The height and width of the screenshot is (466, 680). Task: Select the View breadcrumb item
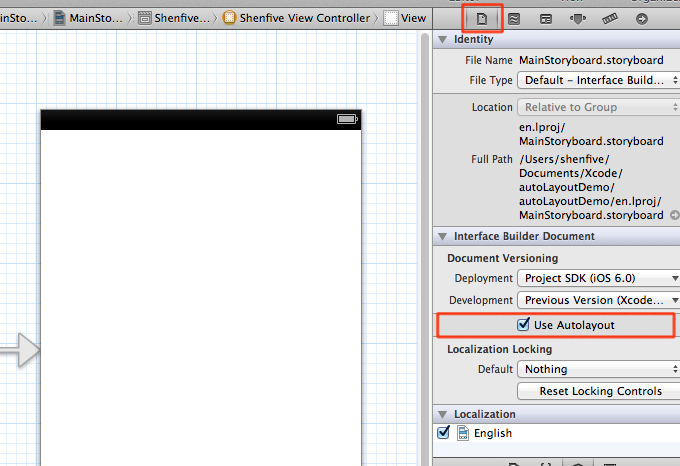click(x=405, y=18)
